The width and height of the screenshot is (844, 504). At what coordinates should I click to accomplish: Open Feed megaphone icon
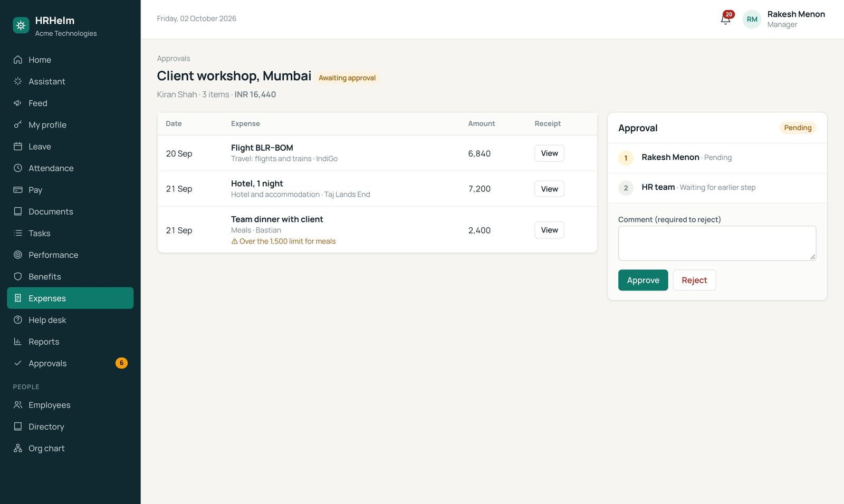tap(18, 103)
